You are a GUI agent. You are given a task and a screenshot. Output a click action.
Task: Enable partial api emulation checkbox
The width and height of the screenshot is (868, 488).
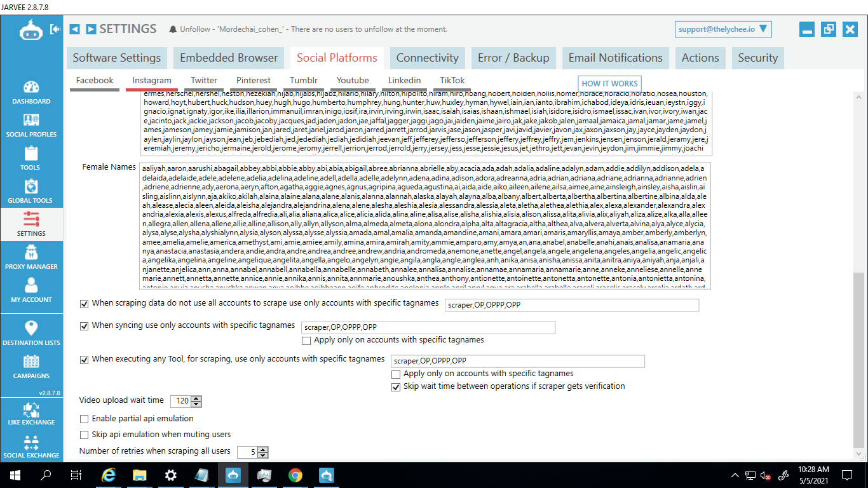(84, 419)
